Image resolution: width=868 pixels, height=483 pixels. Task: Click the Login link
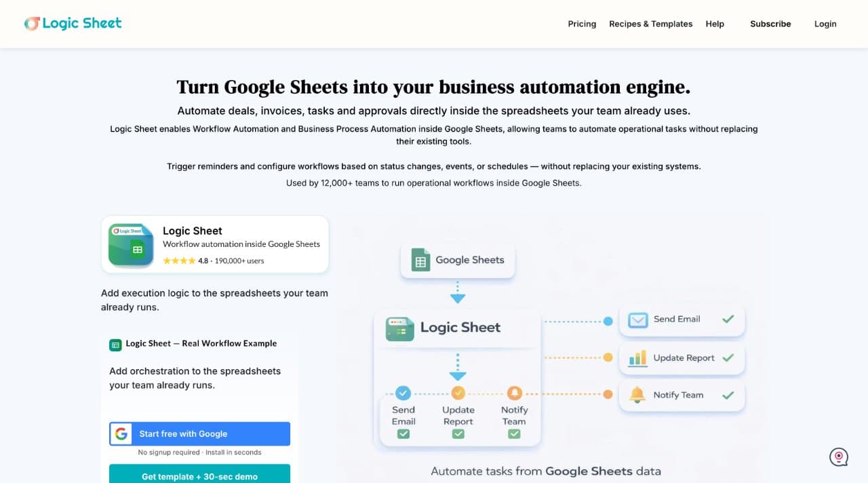coord(825,24)
